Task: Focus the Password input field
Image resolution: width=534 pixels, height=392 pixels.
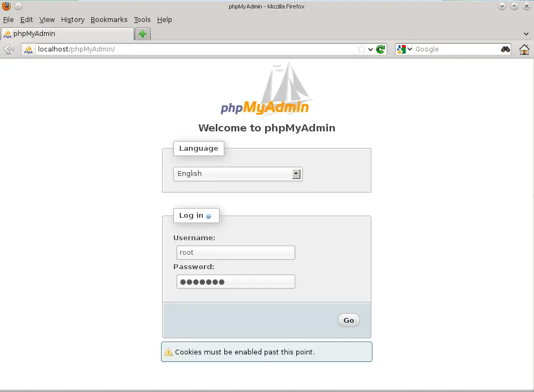Action: [236, 282]
